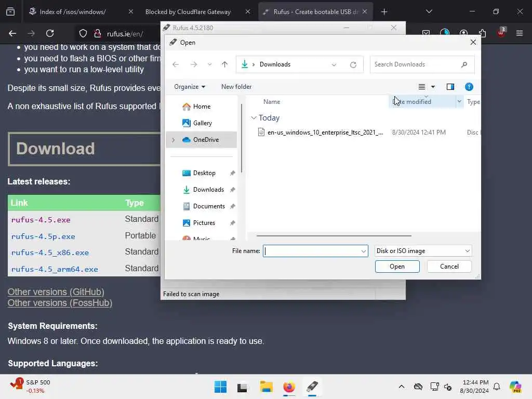The image size is (532, 399).
Task: Click the tracking protection shield icon
Action: pos(83,34)
